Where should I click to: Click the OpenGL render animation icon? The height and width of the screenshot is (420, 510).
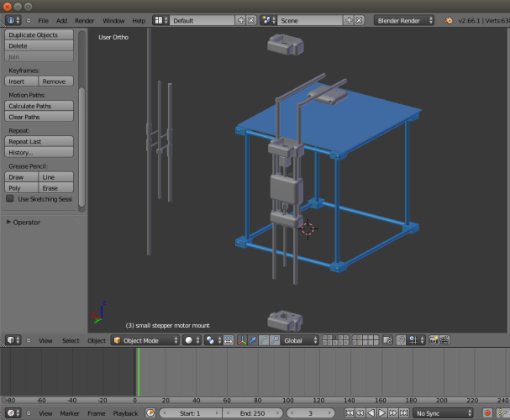coord(444,340)
